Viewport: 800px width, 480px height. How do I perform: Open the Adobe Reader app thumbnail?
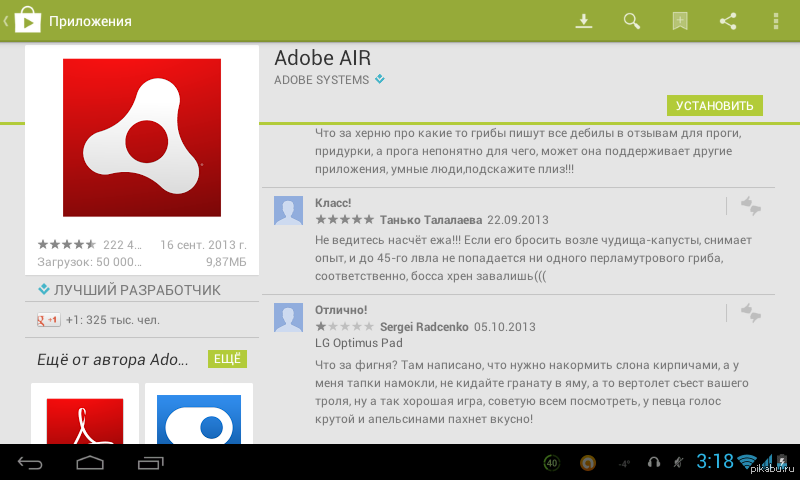pyautogui.click(x=85, y=414)
